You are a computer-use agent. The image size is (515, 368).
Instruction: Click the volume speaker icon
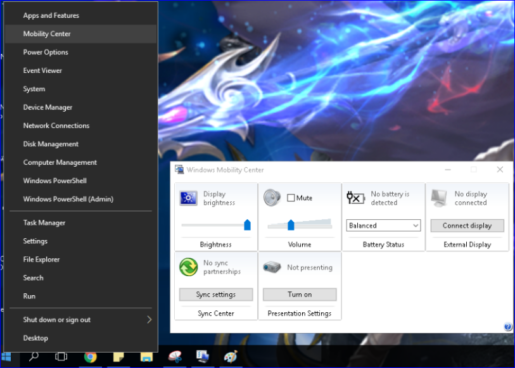point(272,197)
